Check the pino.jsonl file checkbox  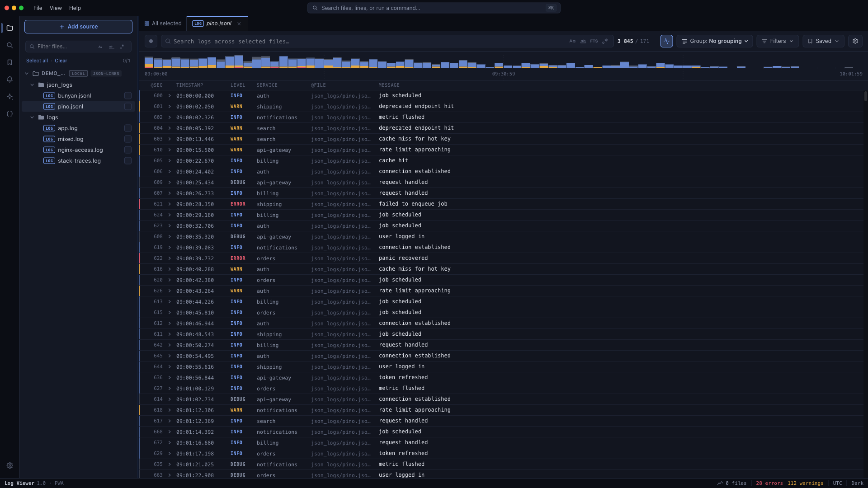[128, 107]
